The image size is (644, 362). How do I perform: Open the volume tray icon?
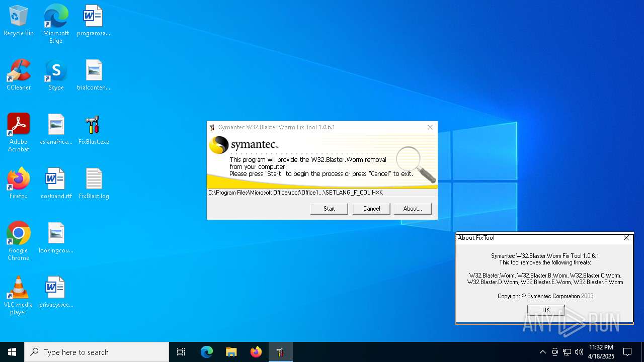point(579,352)
